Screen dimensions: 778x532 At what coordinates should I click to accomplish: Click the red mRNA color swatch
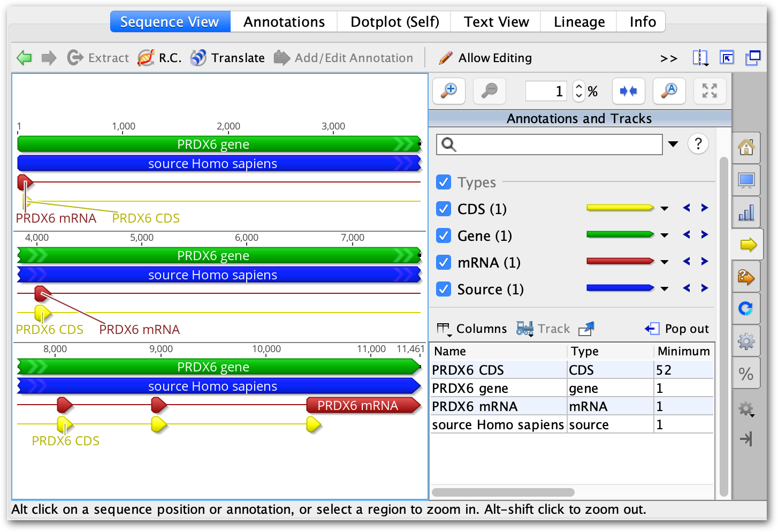pos(620,261)
